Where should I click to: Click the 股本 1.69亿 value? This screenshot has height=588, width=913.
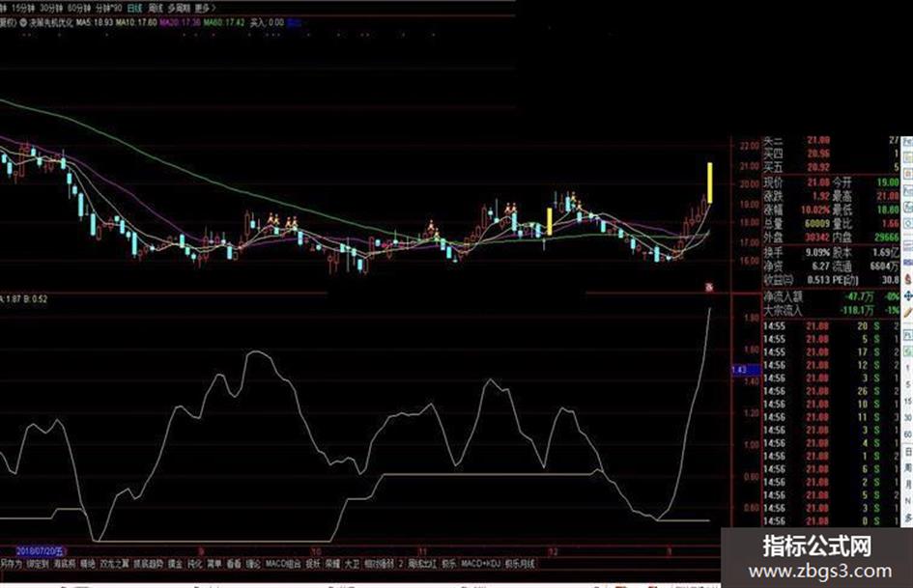pos(886,253)
